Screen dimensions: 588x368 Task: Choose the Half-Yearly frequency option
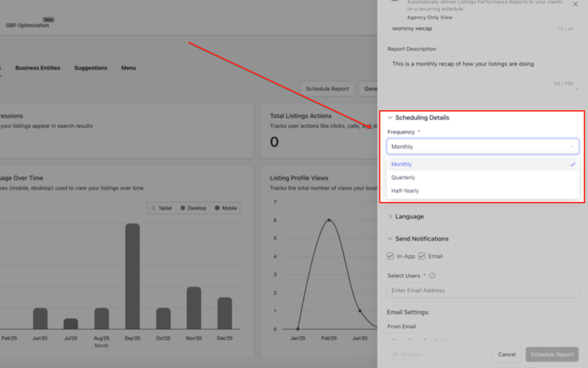point(405,191)
